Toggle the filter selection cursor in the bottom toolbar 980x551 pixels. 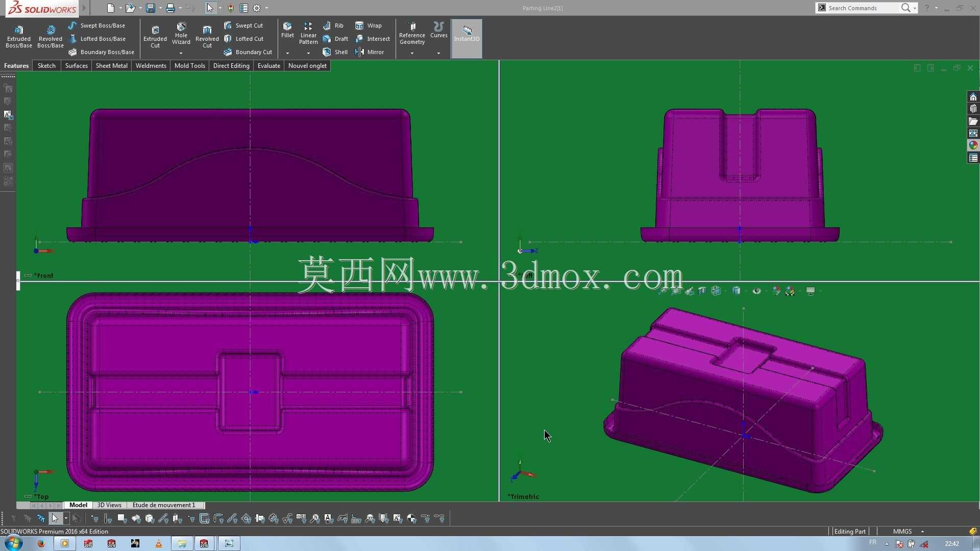pos(55,519)
